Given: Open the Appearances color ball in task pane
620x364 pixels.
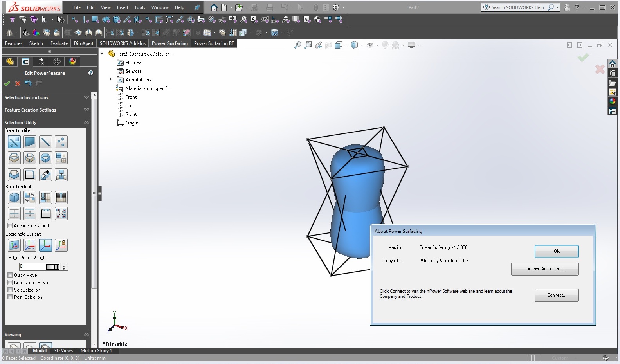Looking at the screenshot, I should 613,101.
